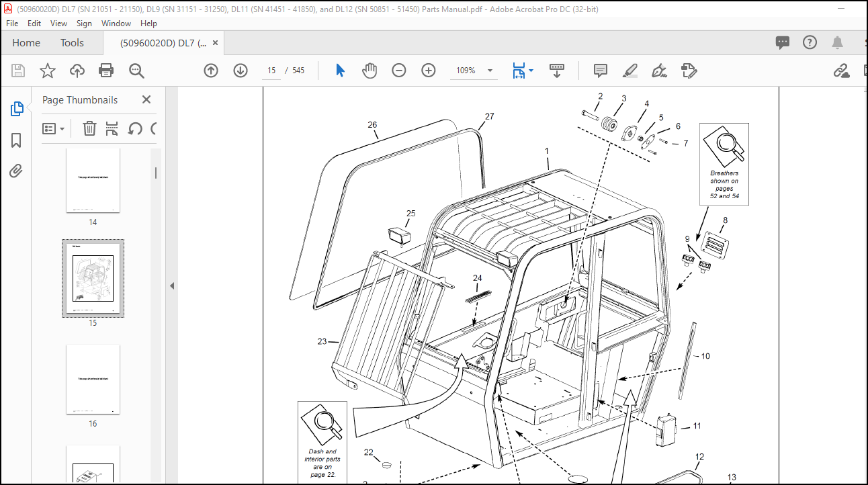Show the Page Thumbnails panel icon
The image size is (868, 485).
click(x=17, y=109)
